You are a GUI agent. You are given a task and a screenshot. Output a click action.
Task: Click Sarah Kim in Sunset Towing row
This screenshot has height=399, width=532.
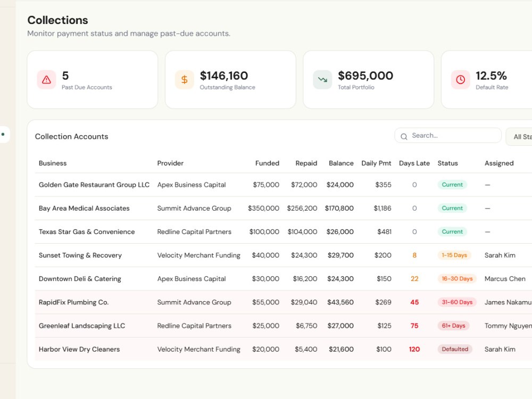coord(500,255)
